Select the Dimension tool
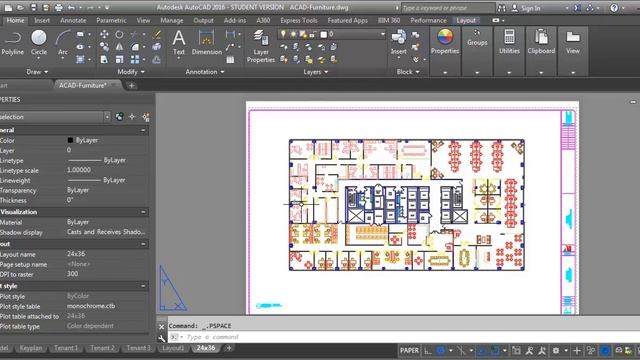 tap(207, 43)
